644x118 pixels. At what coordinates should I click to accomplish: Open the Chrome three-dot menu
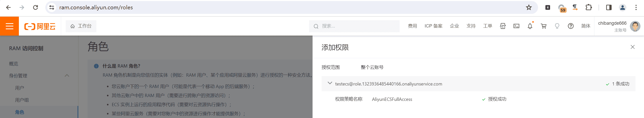636,8
